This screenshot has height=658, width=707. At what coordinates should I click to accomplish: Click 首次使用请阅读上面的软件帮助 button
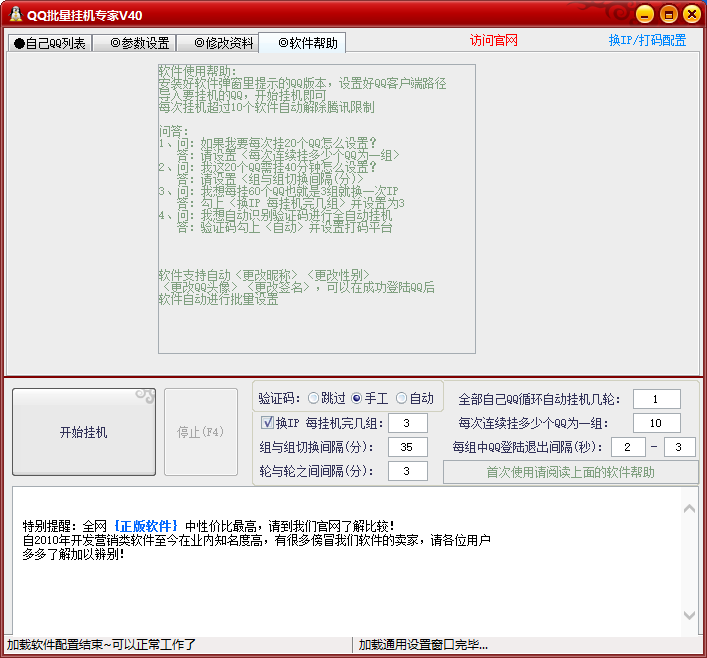click(570, 472)
